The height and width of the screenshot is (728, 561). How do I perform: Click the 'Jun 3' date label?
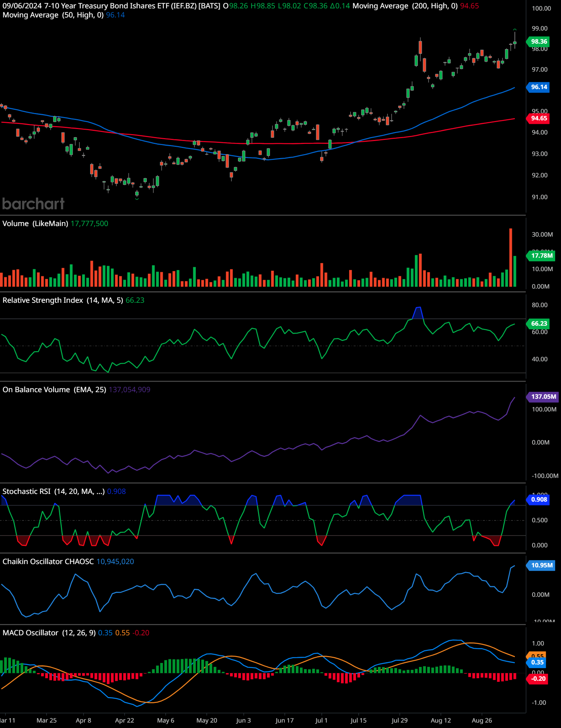[243, 720]
